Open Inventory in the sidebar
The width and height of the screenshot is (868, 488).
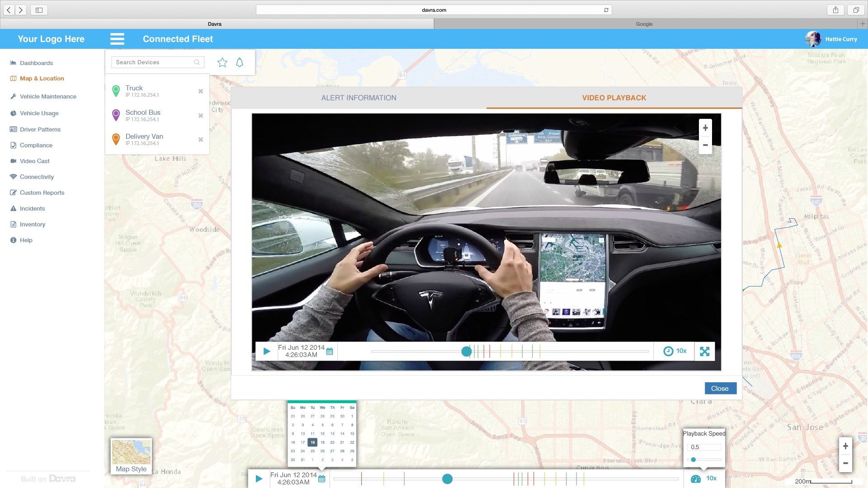[x=28, y=224]
